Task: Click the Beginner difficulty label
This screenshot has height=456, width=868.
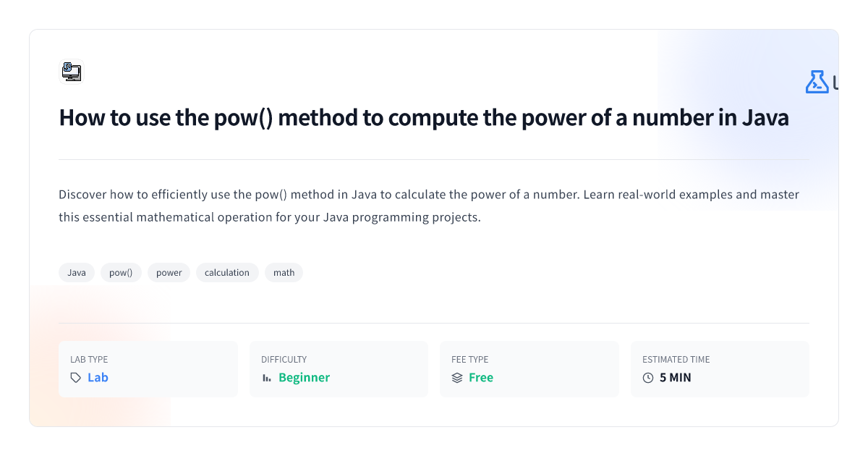Action: point(304,378)
